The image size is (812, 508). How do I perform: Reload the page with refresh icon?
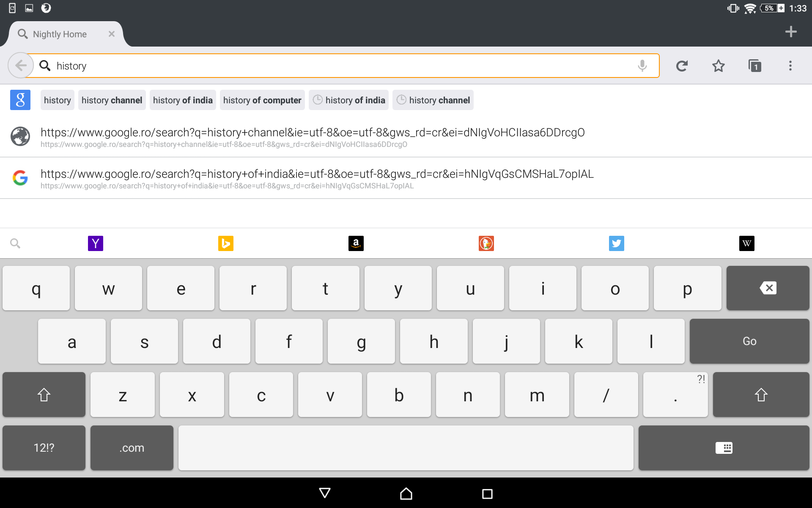coord(682,66)
